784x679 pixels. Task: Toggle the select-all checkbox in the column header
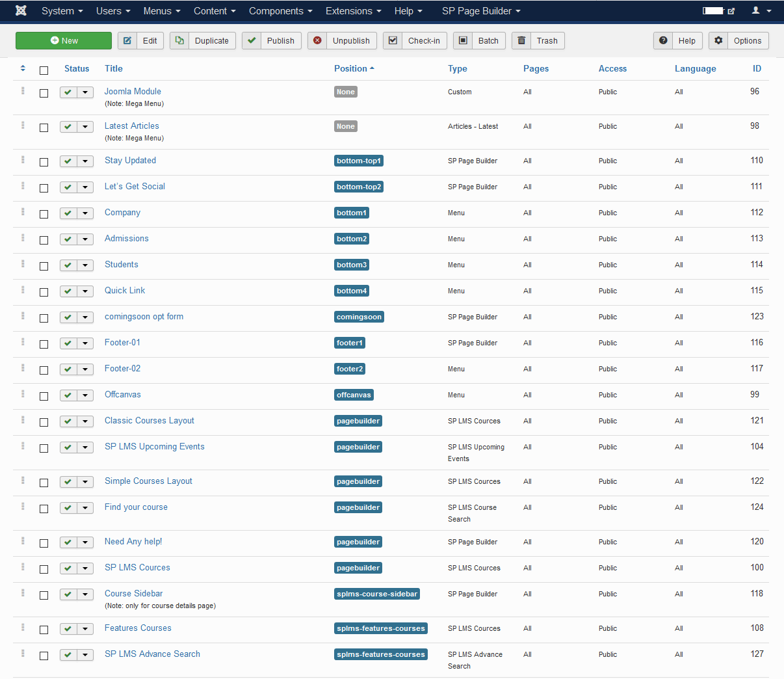44,70
